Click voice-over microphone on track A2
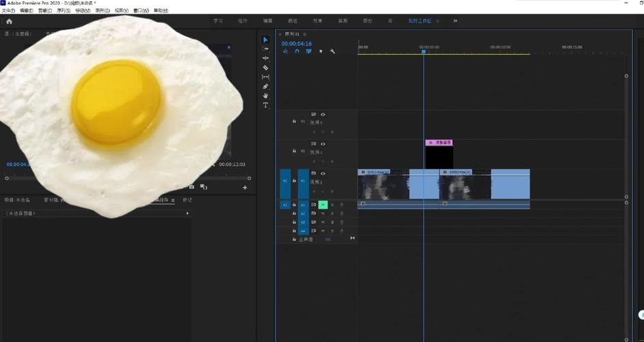Image resolution: width=644 pixels, height=342 pixels. (x=342, y=213)
